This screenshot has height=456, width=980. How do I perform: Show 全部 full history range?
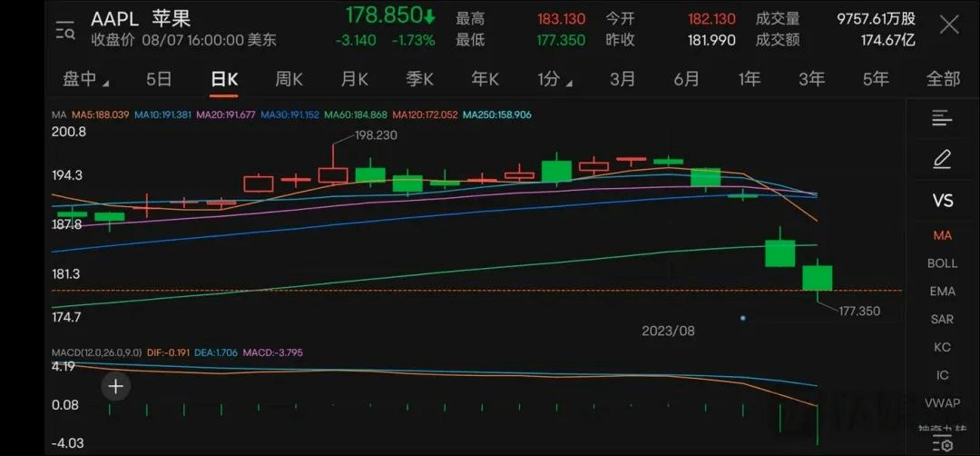[x=942, y=79]
